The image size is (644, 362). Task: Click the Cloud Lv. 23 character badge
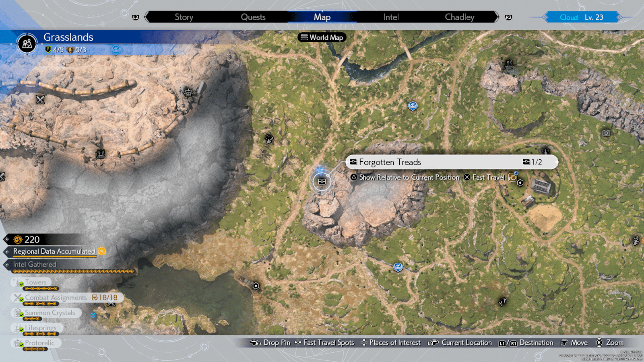[581, 17]
